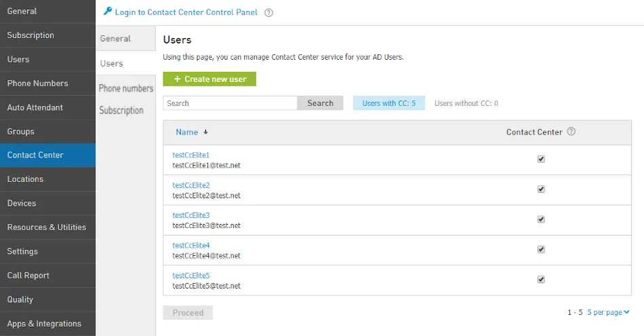Open the testCcElite5 user link

191,276
